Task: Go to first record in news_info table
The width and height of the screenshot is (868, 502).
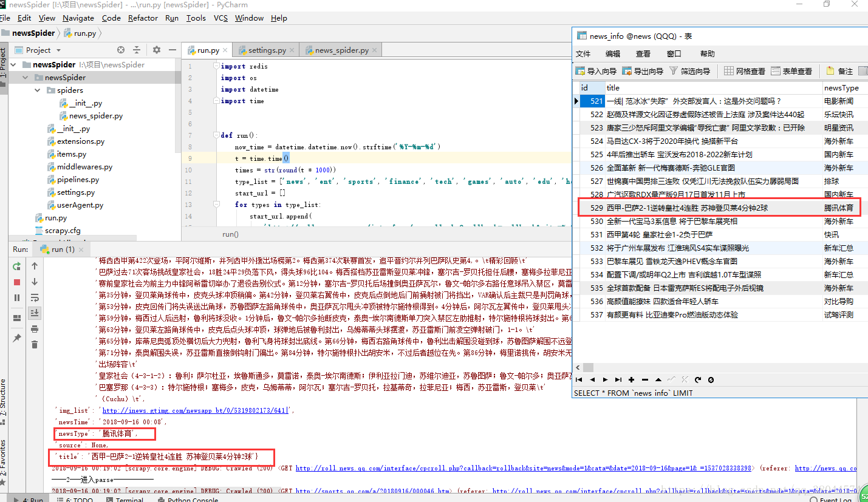Action: pyautogui.click(x=579, y=379)
